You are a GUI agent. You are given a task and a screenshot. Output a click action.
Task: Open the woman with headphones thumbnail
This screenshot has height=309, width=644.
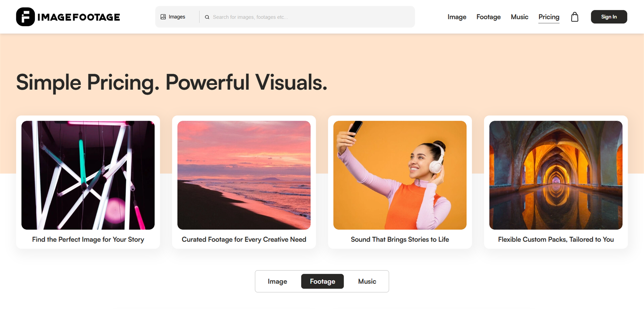pos(400,175)
